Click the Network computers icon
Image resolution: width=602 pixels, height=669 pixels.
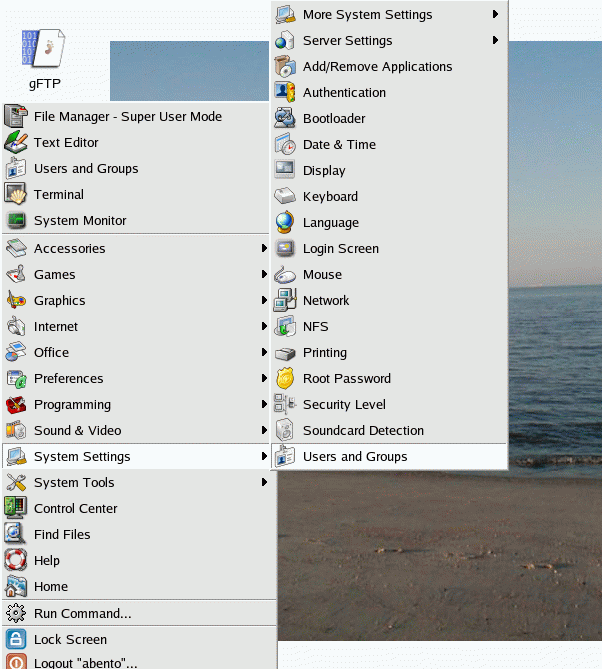click(x=285, y=300)
